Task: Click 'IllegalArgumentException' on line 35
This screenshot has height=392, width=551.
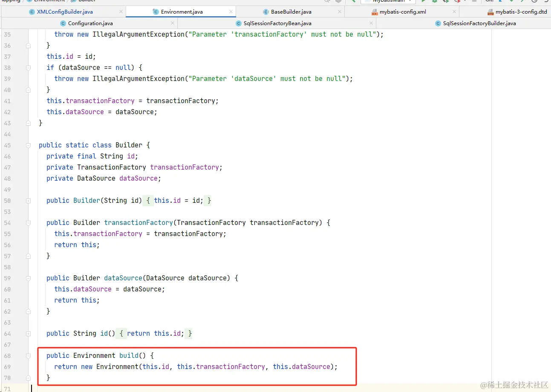Action: pyautogui.click(x=138, y=34)
